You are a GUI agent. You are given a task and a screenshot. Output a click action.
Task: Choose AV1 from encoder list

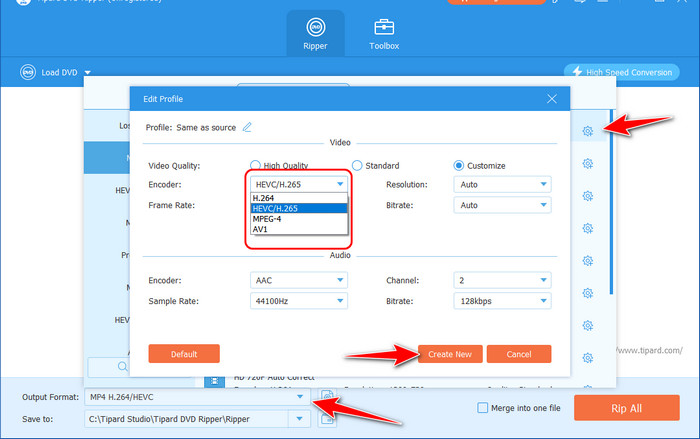tap(299, 229)
